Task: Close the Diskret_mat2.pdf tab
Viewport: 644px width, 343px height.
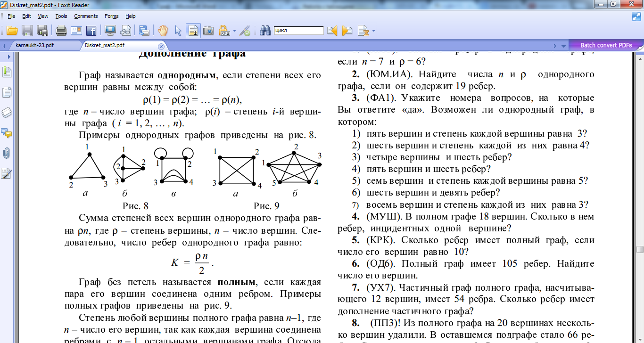Action: pyautogui.click(x=161, y=46)
